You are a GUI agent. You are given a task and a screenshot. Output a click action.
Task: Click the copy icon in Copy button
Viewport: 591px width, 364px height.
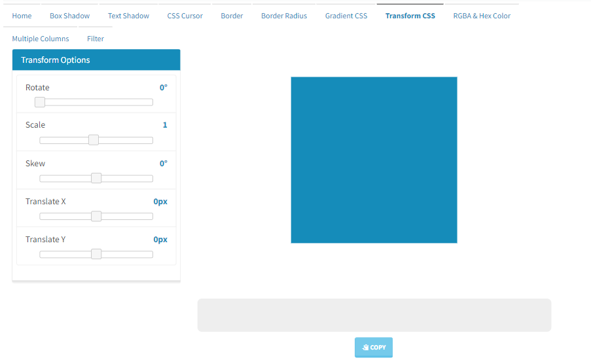coord(365,348)
